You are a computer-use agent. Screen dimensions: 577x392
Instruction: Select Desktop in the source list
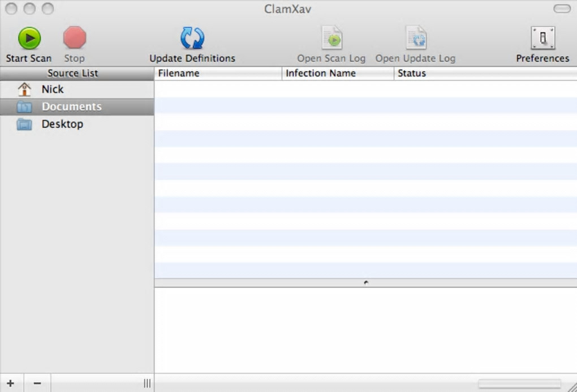77,124
